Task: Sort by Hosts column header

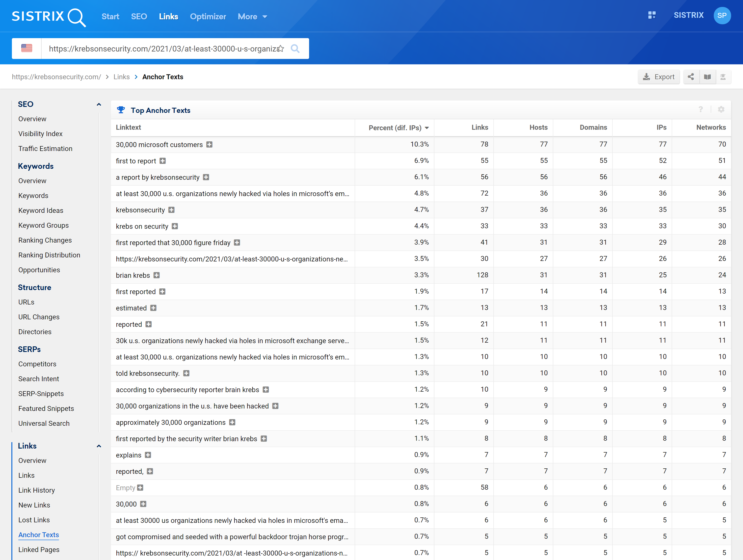Action: tap(538, 127)
